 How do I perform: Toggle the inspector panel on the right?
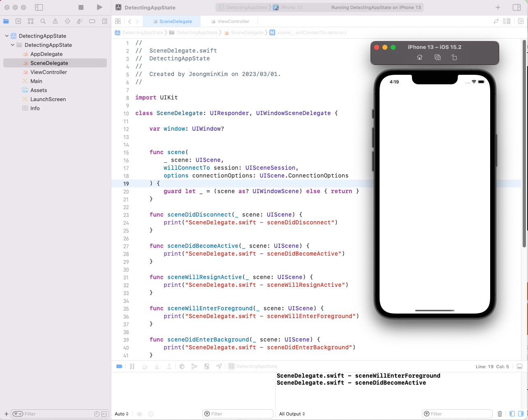click(517, 7)
